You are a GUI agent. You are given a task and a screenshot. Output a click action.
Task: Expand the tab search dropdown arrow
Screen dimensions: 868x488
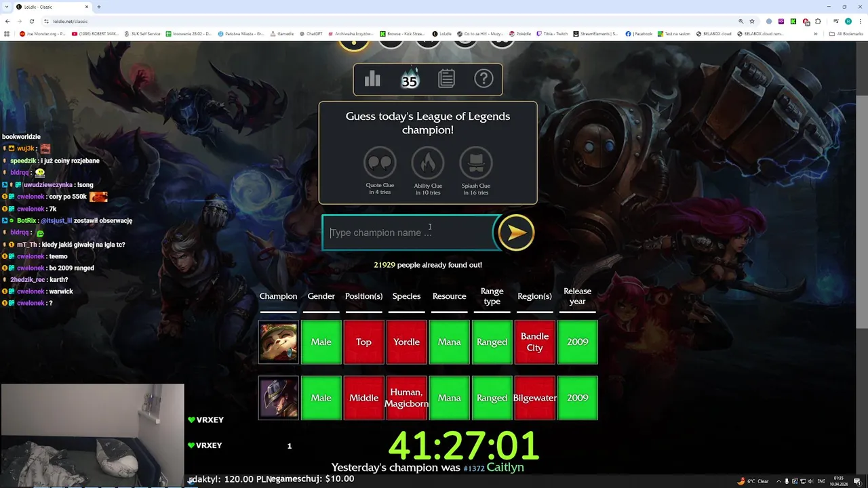coord(5,7)
